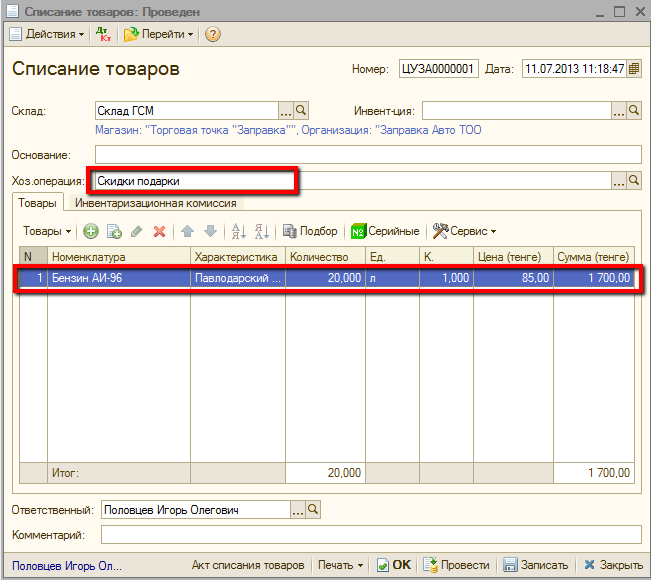Open the help question mark icon
The width and height of the screenshot is (651, 580).
pos(212,34)
